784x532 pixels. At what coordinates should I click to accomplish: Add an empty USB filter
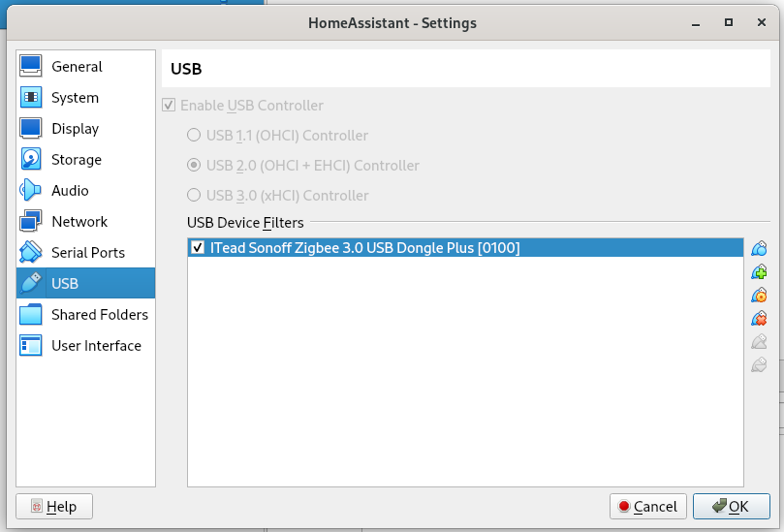760,248
